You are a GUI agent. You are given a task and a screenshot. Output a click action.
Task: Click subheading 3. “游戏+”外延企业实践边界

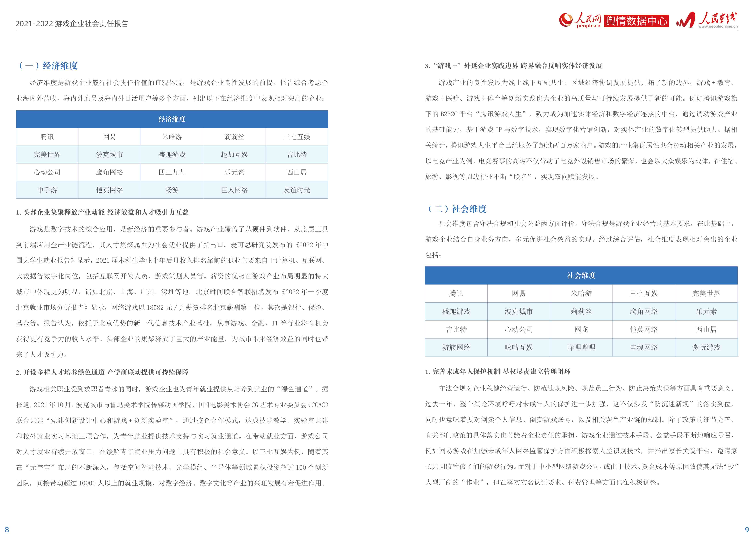click(514, 66)
